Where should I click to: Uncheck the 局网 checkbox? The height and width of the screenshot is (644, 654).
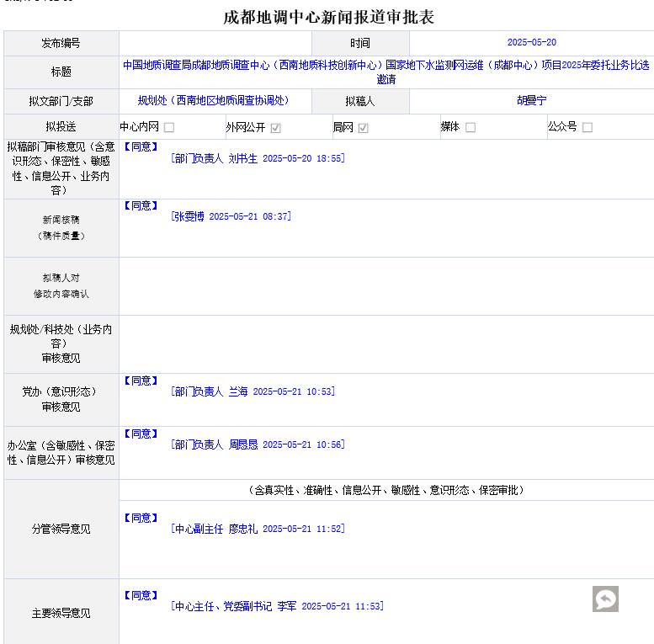(364, 128)
